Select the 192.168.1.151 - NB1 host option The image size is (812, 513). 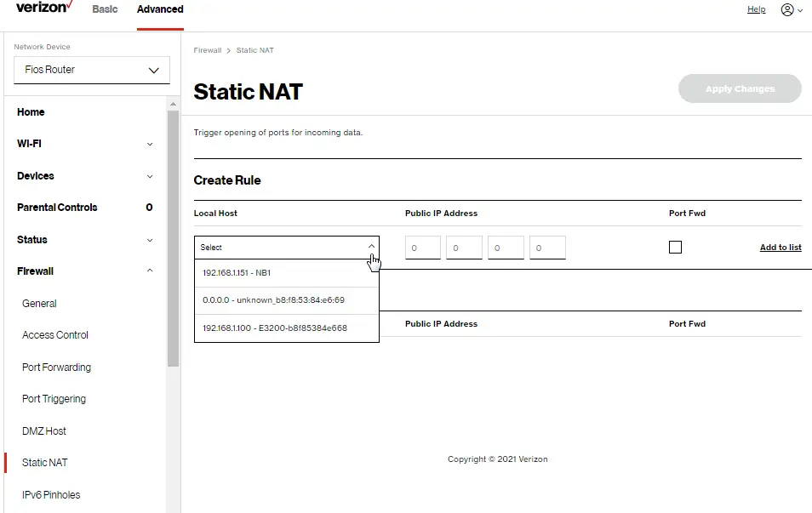pyautogui.click(x=287, y=273)
